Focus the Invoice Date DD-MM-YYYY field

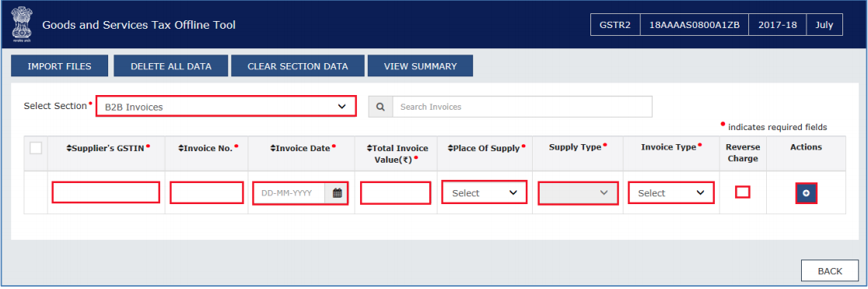click(289, 193)
